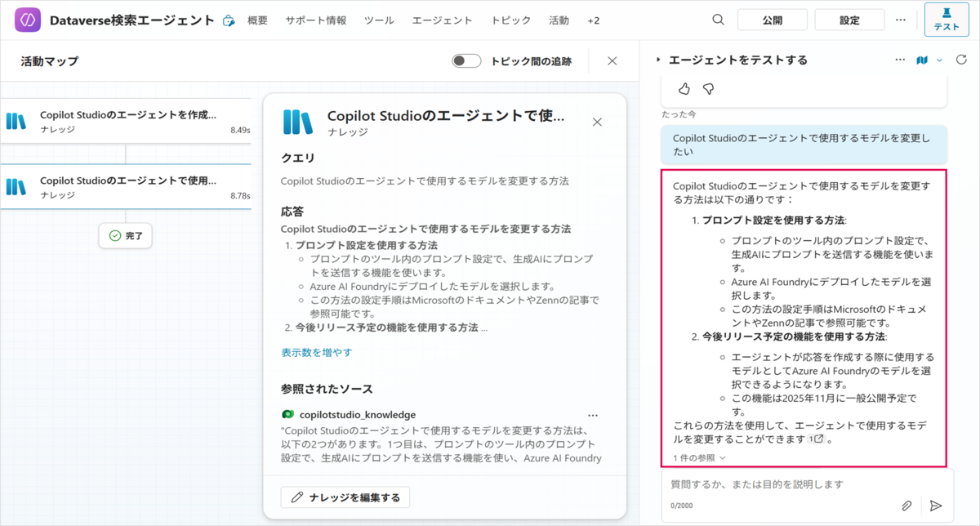Click the 応答 heading

(292, 211)
